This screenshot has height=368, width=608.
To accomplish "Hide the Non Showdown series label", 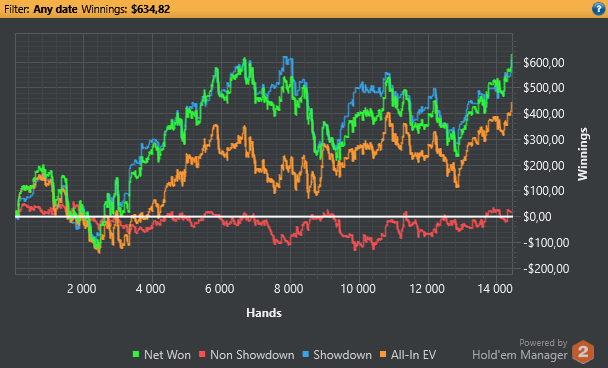I will [x=252, y=354].
